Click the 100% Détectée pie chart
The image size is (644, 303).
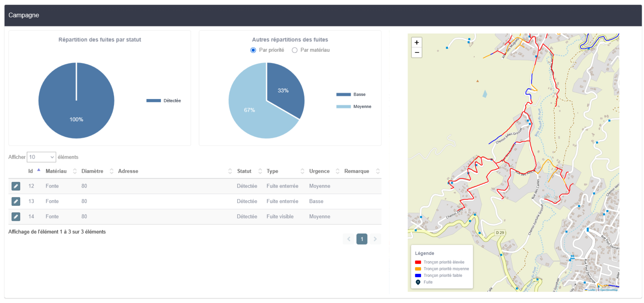[76, 101]
